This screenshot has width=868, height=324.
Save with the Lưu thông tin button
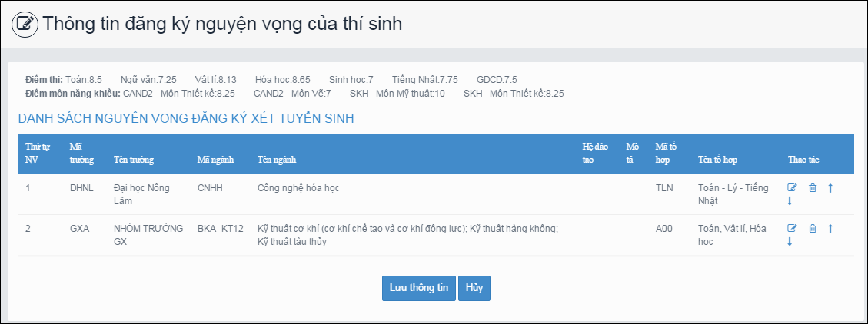[x=418, y=288]
